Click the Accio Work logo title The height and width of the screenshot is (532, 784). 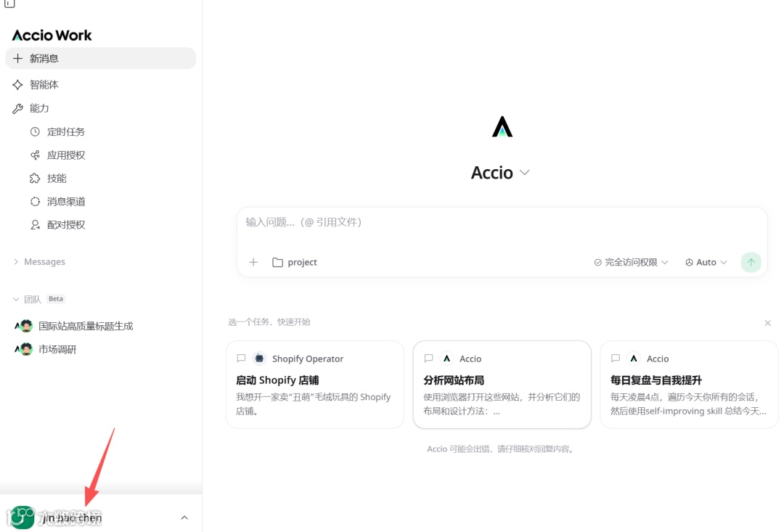[x=52, y=36]
